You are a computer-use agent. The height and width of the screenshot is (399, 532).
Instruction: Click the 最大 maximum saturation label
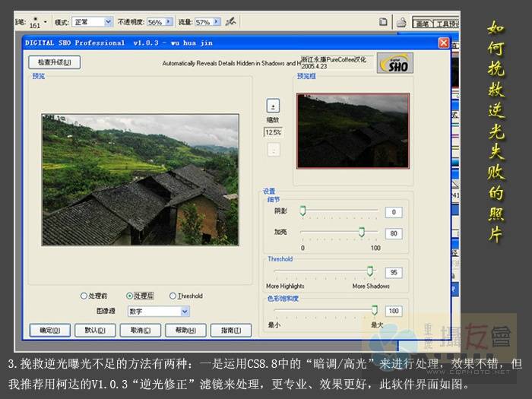377,325
